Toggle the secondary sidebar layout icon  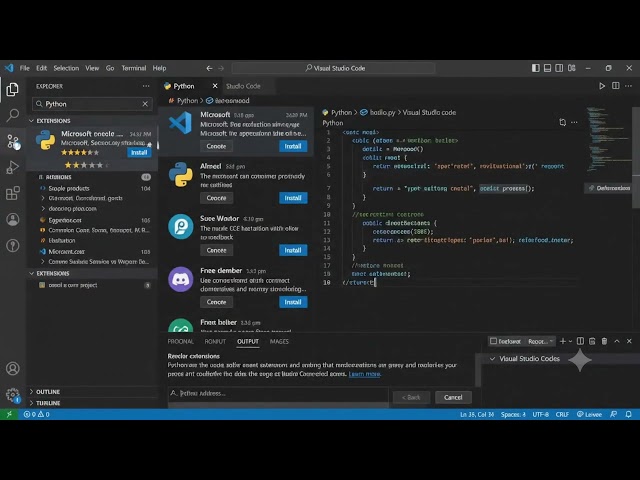coord(559,68)
